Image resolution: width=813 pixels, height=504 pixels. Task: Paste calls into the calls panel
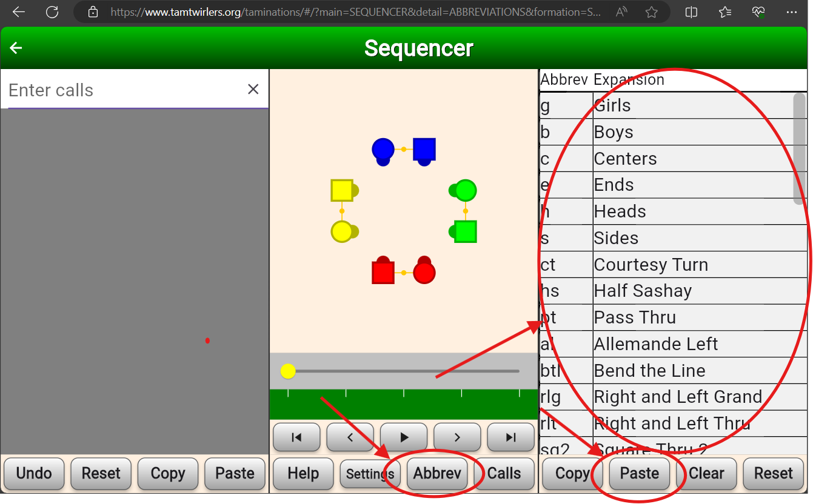point(235,473)
